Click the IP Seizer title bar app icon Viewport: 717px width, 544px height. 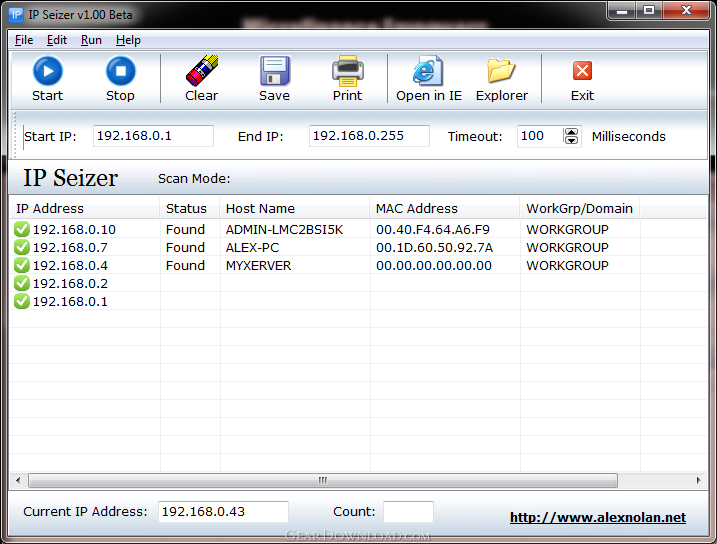pos(16,15)
